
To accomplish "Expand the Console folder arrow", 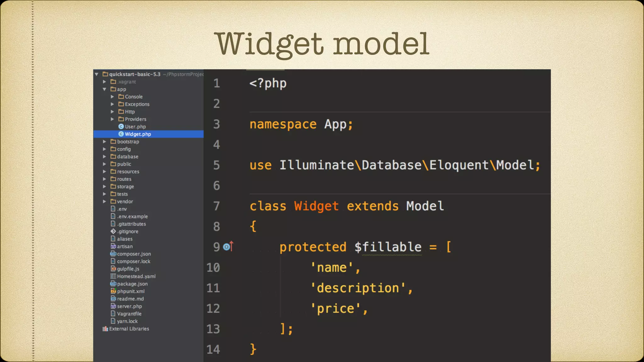I will [112, 97].
